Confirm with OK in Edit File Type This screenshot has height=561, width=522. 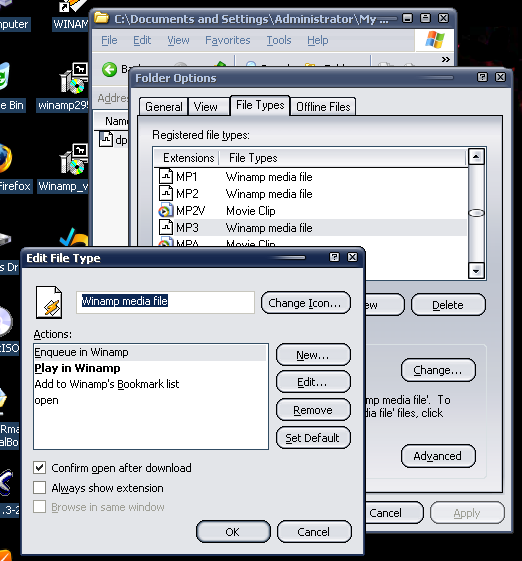click(233, 532)
